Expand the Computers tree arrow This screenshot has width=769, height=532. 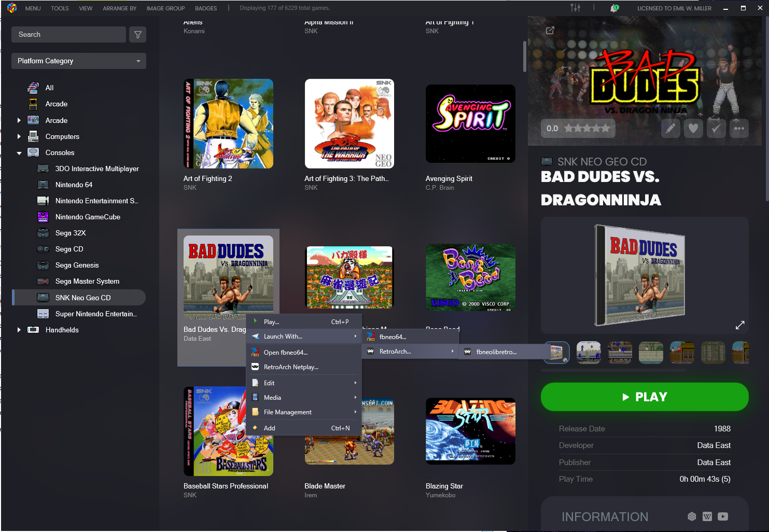coord(19,136)
